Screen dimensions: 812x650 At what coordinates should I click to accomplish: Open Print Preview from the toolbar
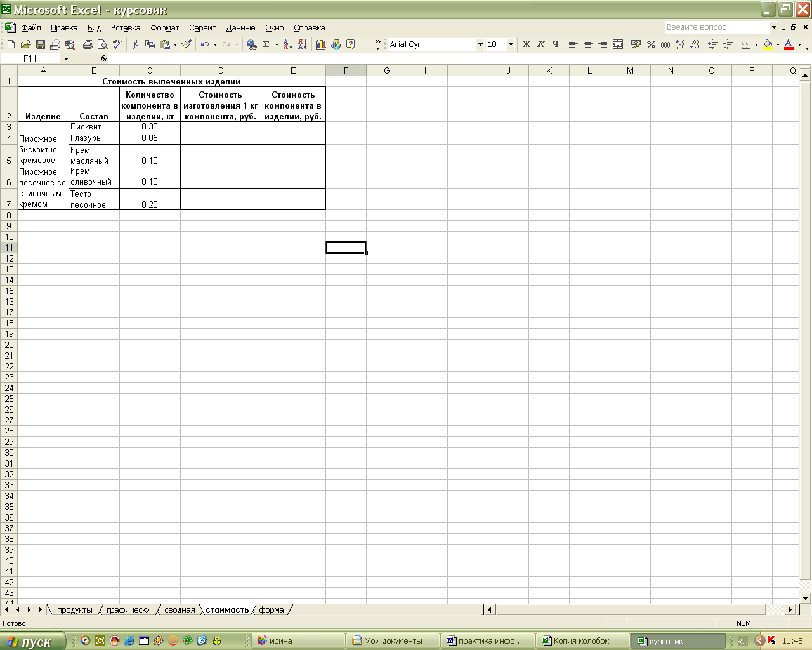103,44
